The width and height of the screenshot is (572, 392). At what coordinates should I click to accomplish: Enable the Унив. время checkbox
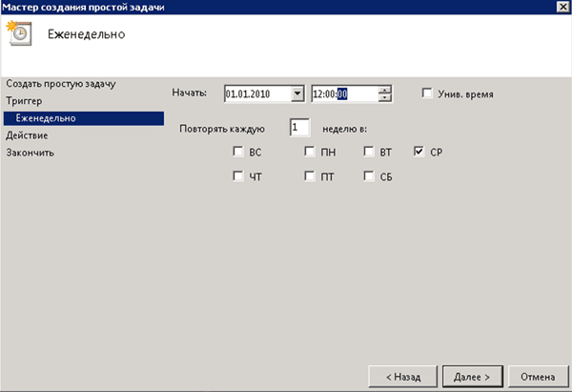coord(428,93)
